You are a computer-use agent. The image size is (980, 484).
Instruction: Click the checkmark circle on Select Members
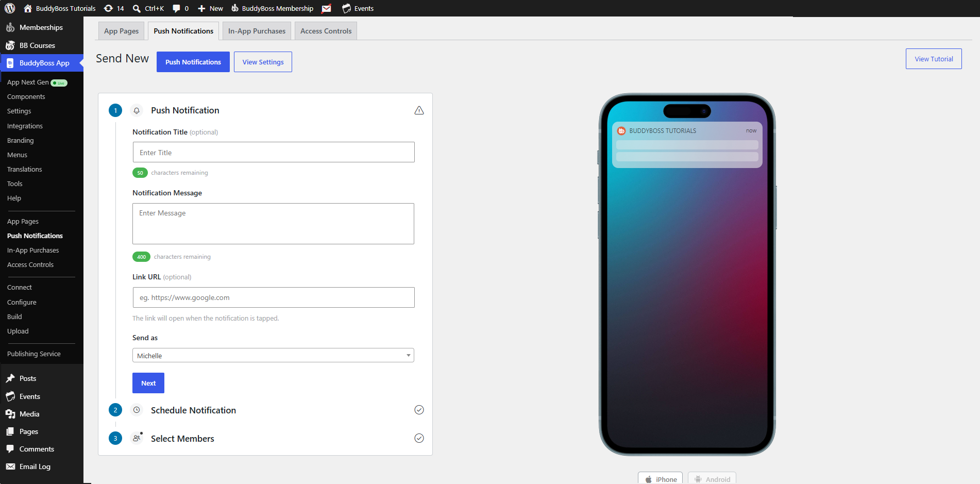[419, 438]
